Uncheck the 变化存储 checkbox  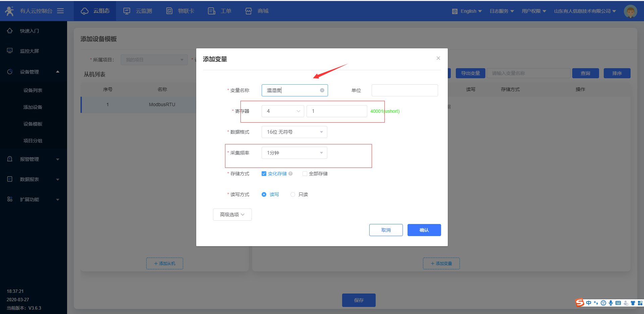(x=264, y=174)
